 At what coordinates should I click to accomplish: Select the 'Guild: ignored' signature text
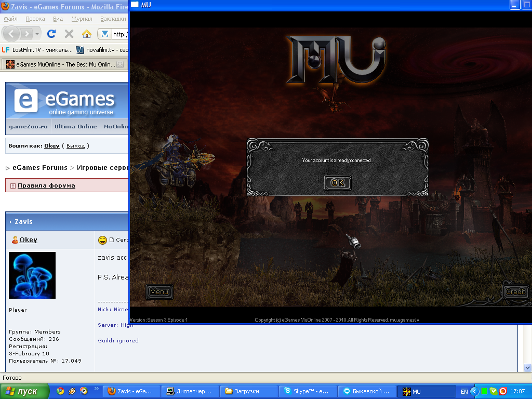tap(118, 341)
